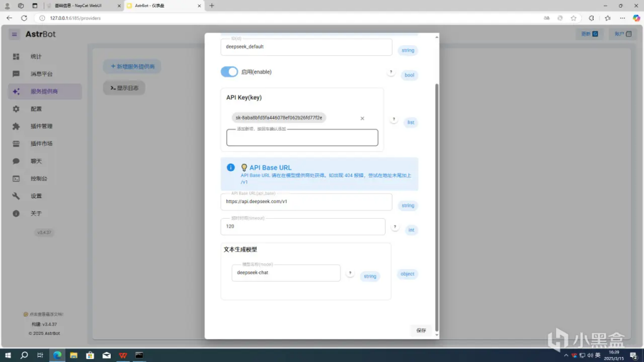Go back in the browser
The width and height of the screenshot is (644, 362).
click(9, 18)
